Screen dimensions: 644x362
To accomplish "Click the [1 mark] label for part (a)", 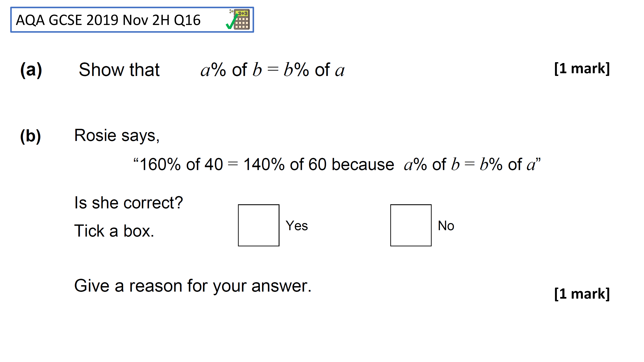I will (582, 68).
